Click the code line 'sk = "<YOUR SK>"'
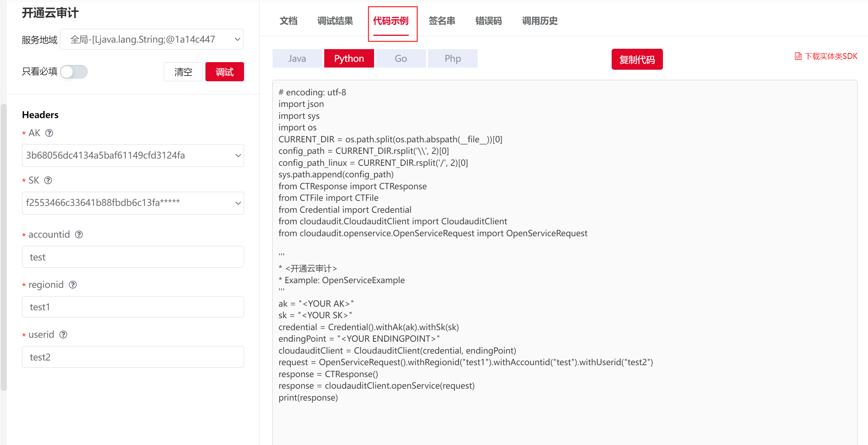Screen dimensions: 868x445 (315, 315)
